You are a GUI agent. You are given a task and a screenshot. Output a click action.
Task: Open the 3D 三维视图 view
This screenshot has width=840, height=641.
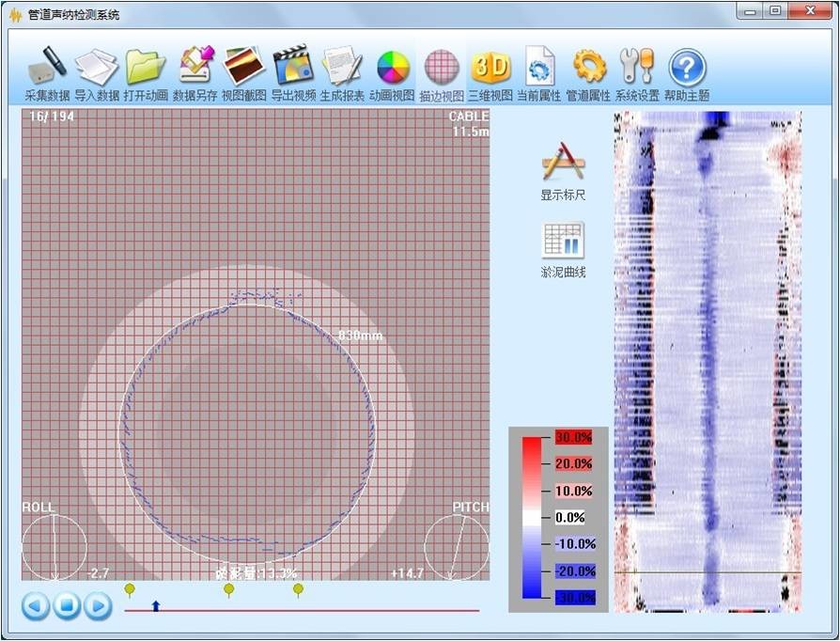[x=490, y=68]
